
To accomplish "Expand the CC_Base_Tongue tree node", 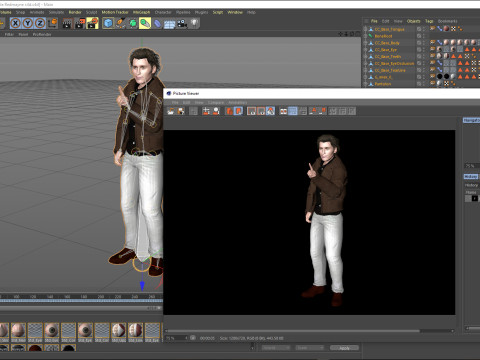I will pyautogui.click(x=365, y=29).
